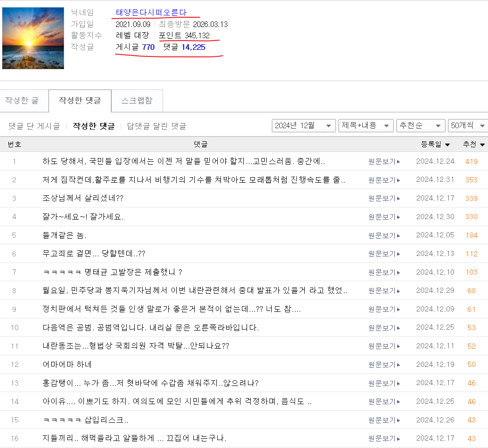Click 원문보기 arrow for row 8 월요일 comment

384,291
